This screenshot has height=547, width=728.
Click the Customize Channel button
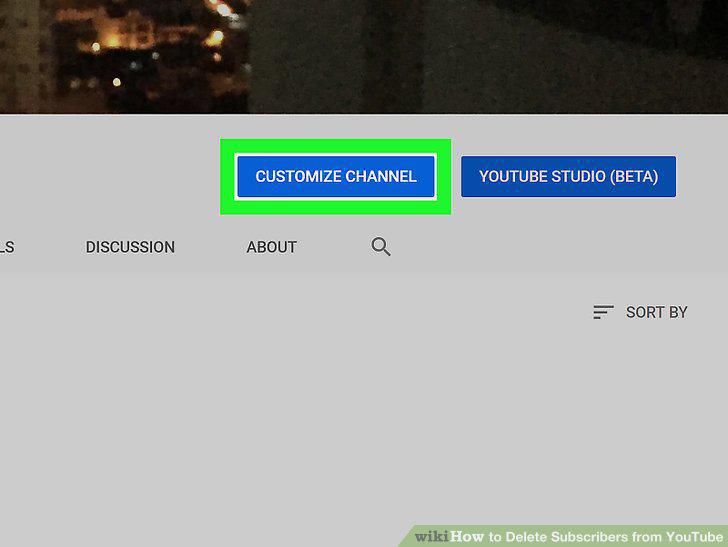(x=336, y=176)
